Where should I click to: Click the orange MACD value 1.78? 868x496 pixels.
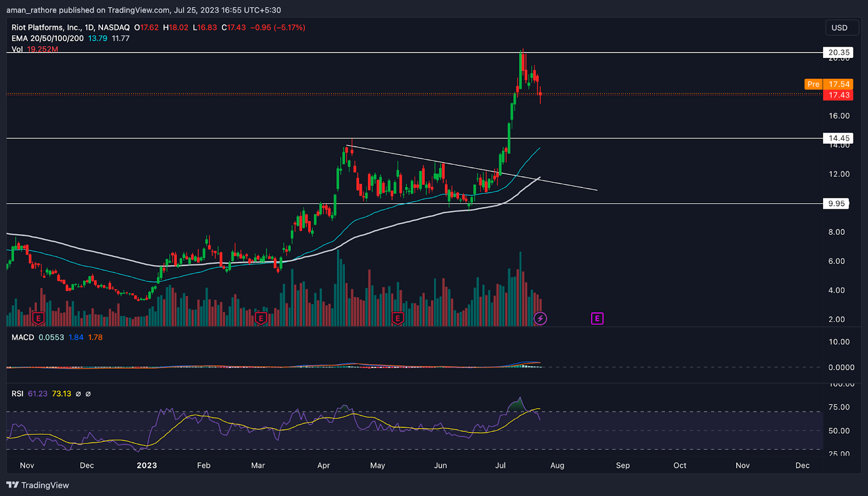[95, 337]
